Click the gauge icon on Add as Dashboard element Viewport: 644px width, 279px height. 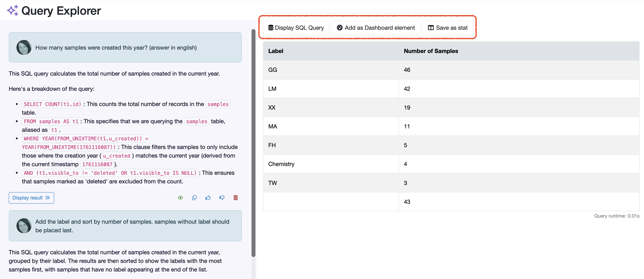point(340,28)
